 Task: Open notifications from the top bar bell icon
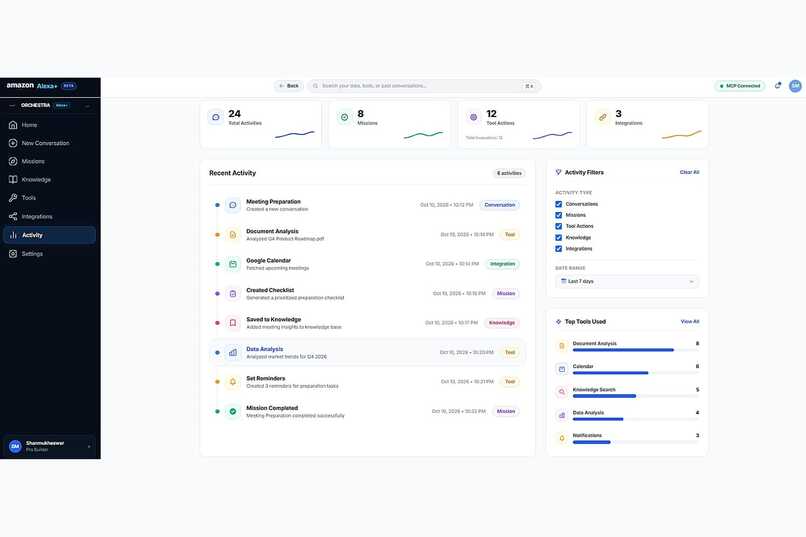[x=778, y=86]
